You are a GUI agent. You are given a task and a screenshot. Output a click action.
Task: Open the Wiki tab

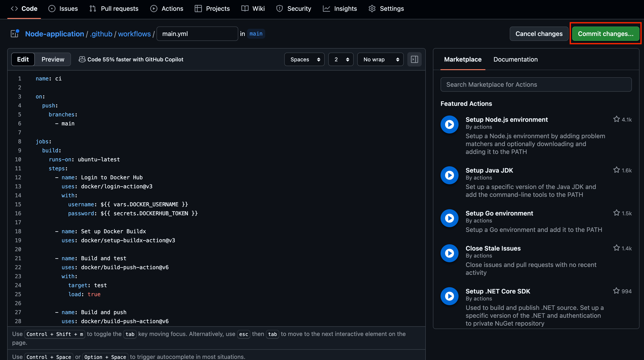point(253,9)
